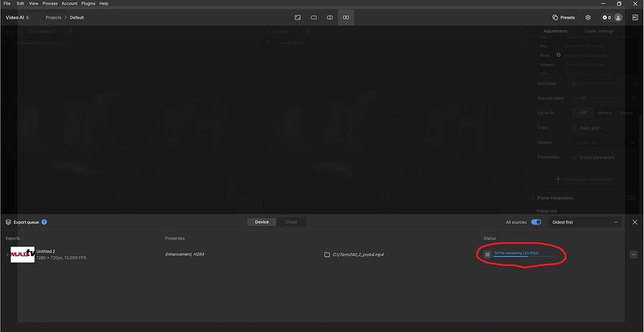The image size is (644, 332).
Task: Switch to the Cloud tab in export queue
Action: tap(291, 222)
